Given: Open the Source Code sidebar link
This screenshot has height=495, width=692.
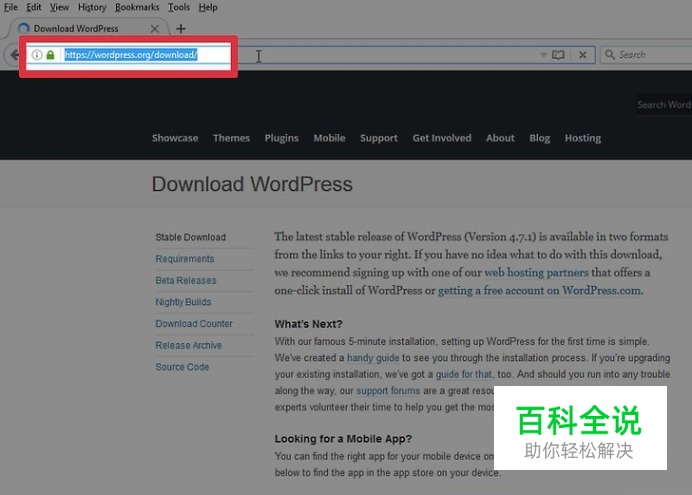Looking at the screenshot, I should 182,367.
